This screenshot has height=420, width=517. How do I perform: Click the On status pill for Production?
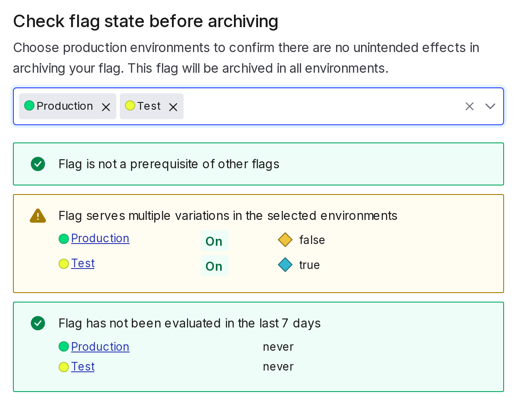click(214, 241)
